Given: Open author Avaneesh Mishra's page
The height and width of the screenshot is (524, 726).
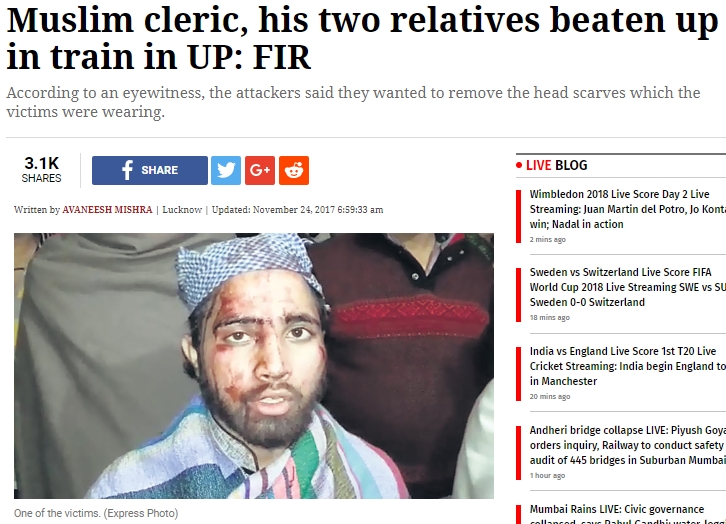Looking at the screenshot, I should (x=107, y=210).
